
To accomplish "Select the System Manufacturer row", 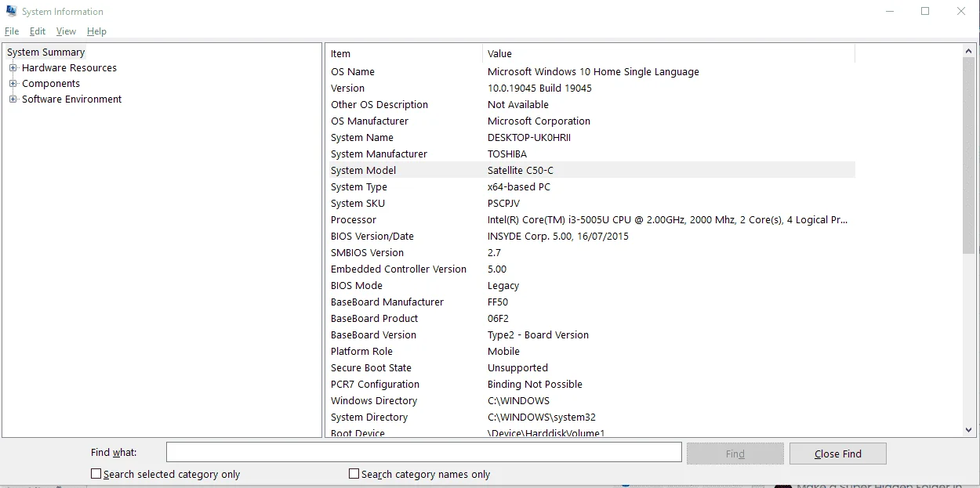I will (590, 154).
